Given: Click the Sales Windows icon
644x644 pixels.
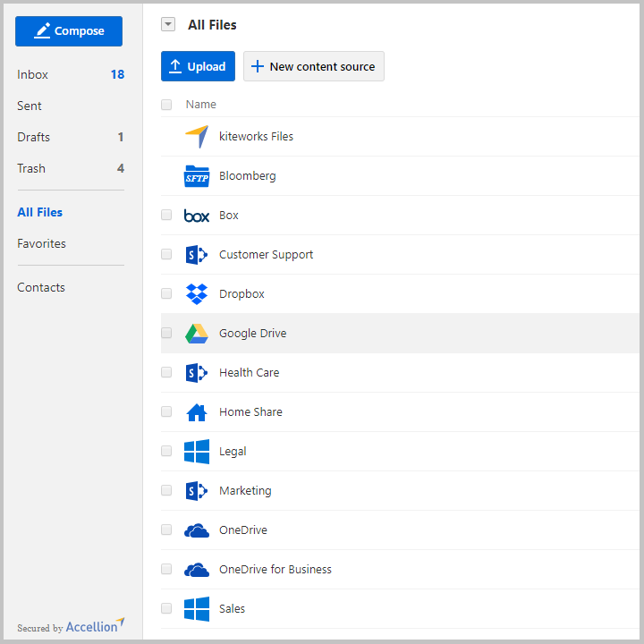Looking at the screenshot, I should click(x=197, y=609).
